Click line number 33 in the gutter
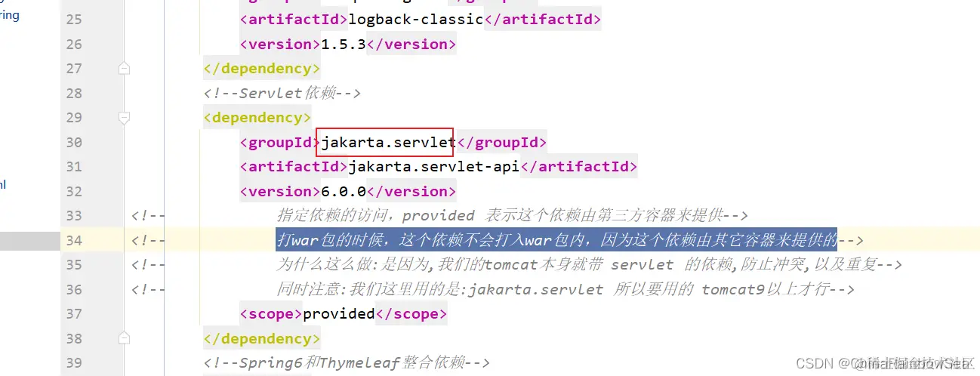 tap(74, 215)
